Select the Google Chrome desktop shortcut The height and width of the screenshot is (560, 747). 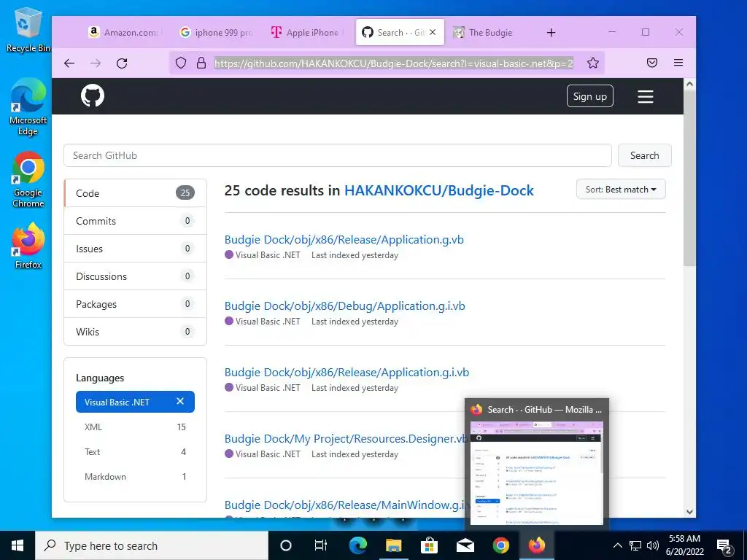click(28, 180)
